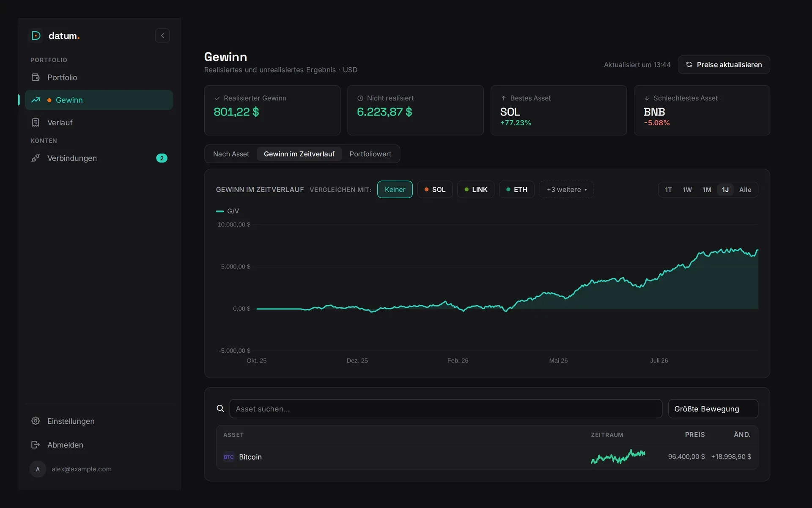This screenshot has width=812, height=508.
Task: Sort by the PREIS column header
Action: pyautogui.click(x=695, y=435)
